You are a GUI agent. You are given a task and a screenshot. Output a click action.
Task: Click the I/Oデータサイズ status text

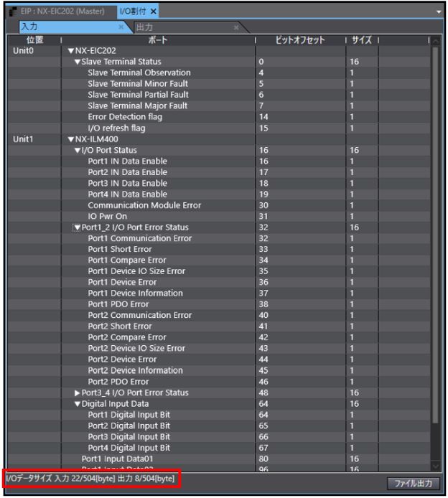[x=90, y=479]
